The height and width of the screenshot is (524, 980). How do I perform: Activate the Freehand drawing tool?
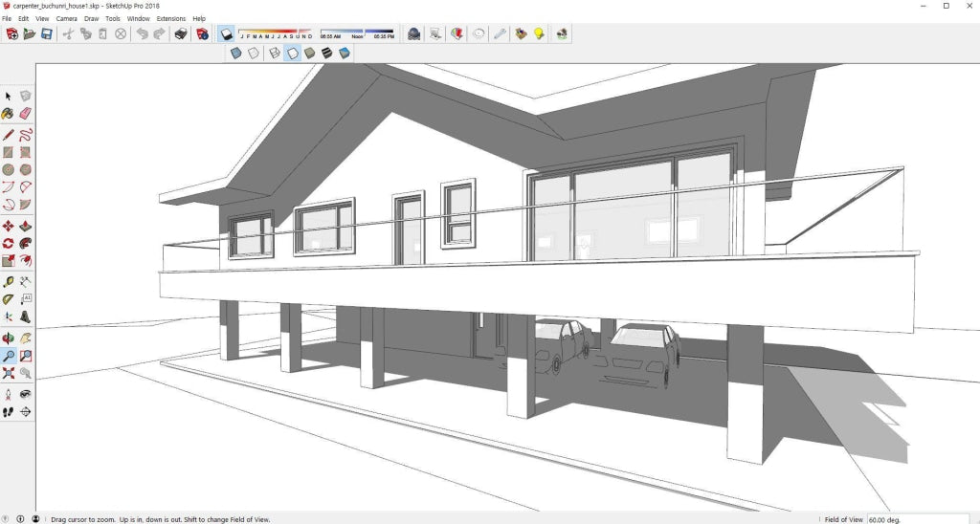pyautogui.click(x=25, y=135)
